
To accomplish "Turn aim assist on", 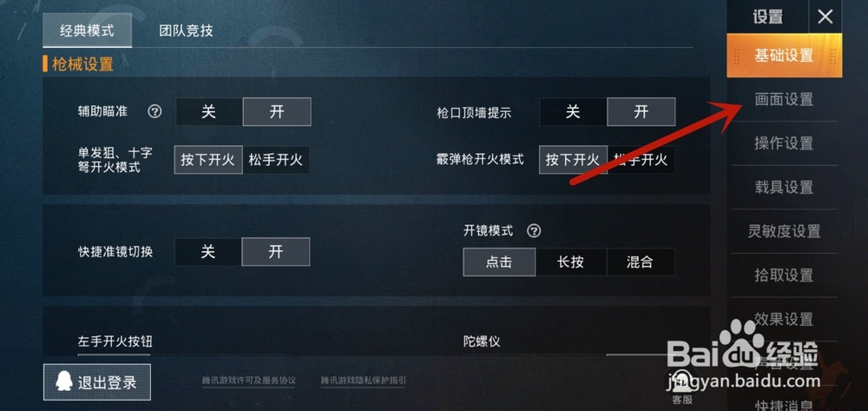I will coord(277,112).
